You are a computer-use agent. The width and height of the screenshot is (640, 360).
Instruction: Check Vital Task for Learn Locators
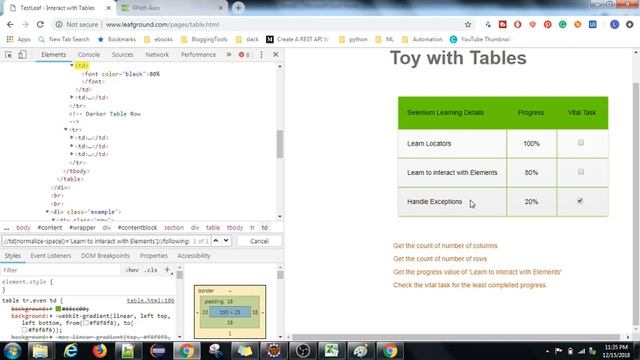click(x=580, y=143)
